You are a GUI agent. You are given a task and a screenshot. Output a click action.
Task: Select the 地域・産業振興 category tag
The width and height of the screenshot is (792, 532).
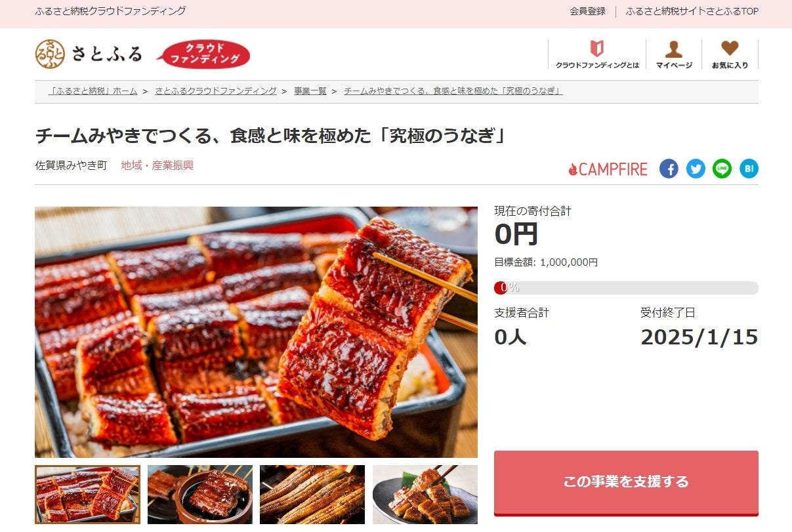pos(157,165)
